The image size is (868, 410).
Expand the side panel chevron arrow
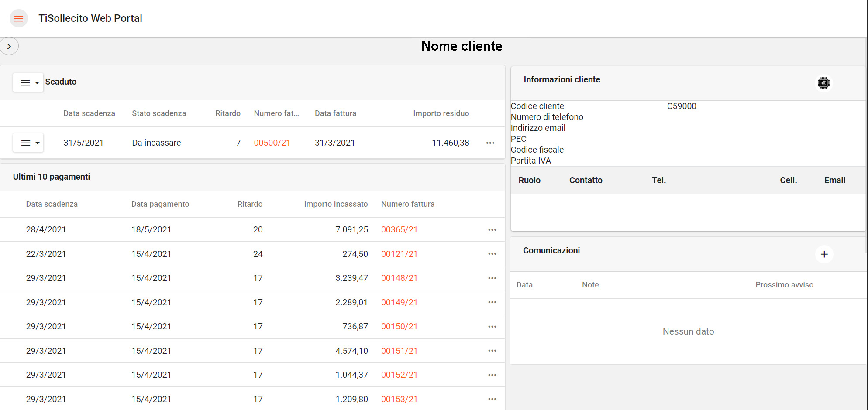(9, 46)
